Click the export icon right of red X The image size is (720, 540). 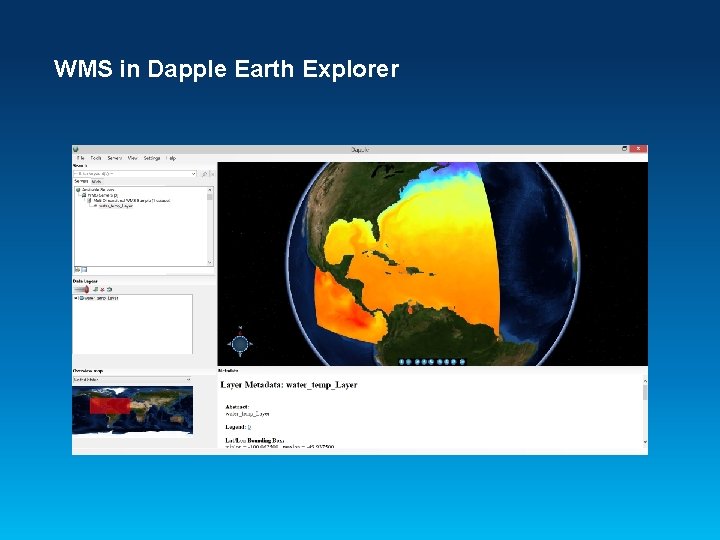(110, 289)
